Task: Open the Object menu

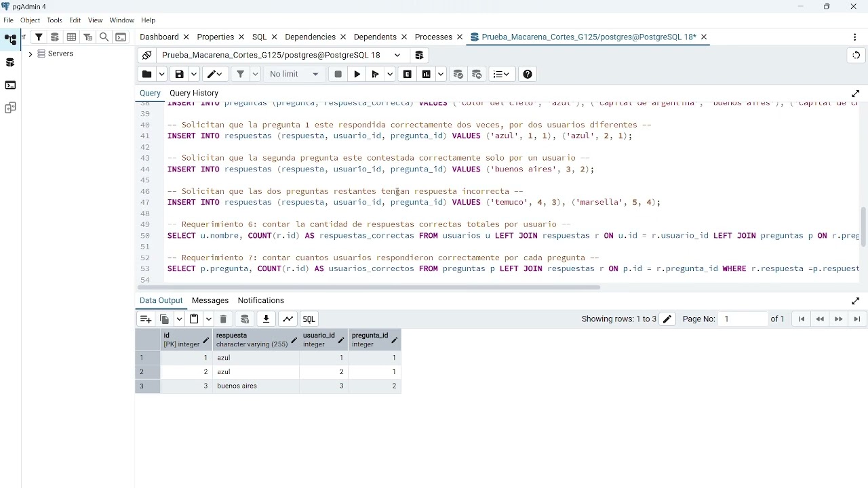Action: 31,20
